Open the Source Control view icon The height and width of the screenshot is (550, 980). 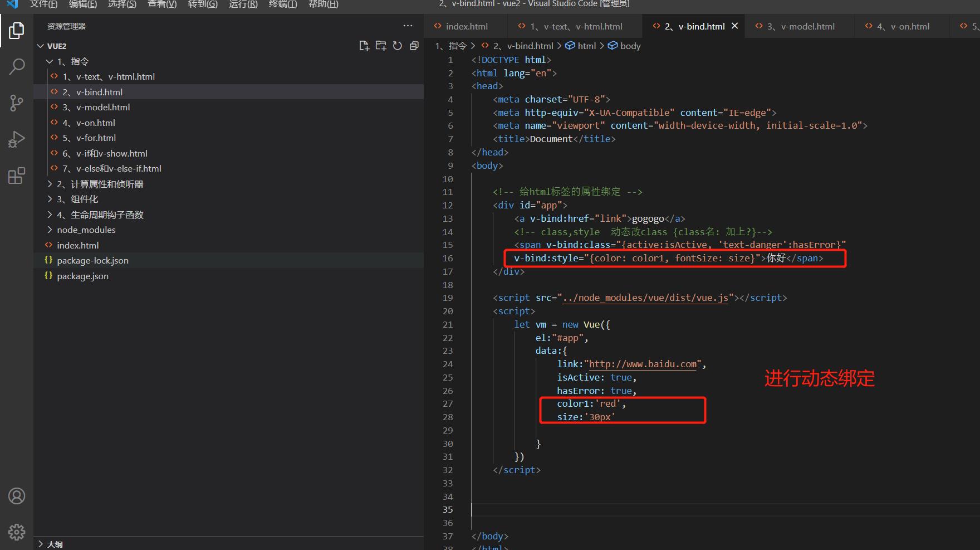(x=17, y=103)
